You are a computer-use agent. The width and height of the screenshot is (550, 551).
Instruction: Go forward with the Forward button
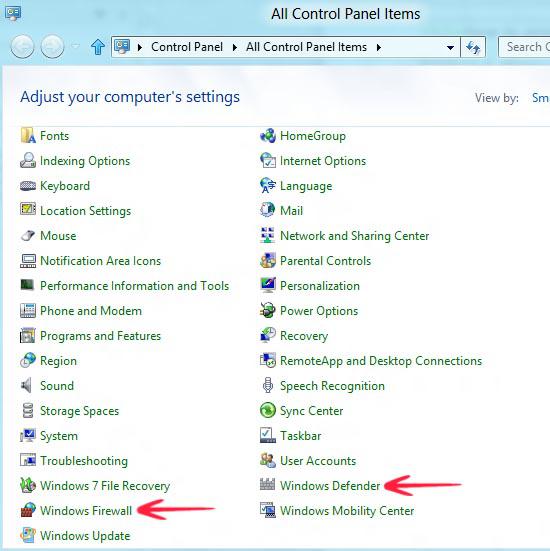(x=53, y=46)
